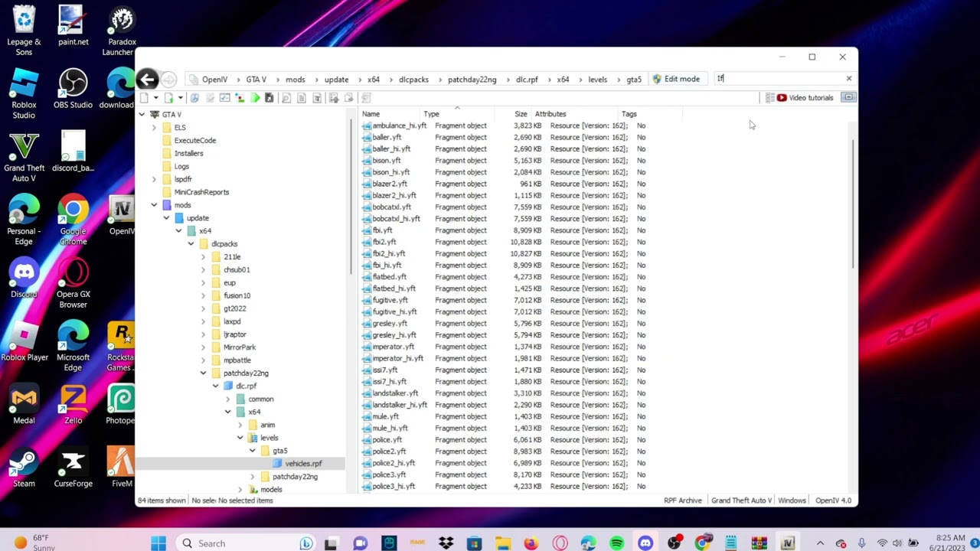
Task: Click the Dropbox icon in the taskbar
Action: (x=446, y=543)
